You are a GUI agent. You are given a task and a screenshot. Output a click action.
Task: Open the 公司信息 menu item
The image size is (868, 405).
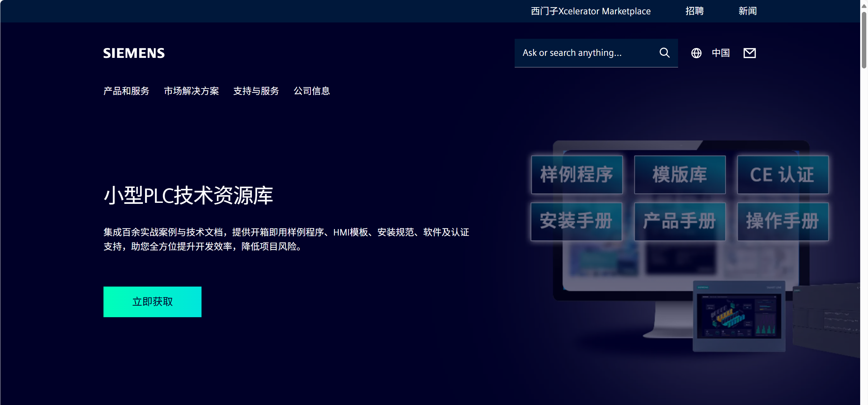[311, 91]
